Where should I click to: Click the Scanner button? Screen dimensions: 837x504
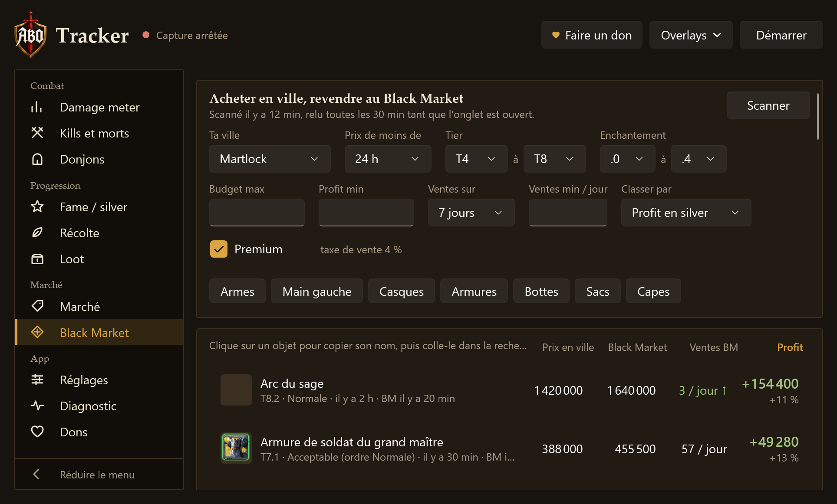pyautogui.click(x=768, y=105)
